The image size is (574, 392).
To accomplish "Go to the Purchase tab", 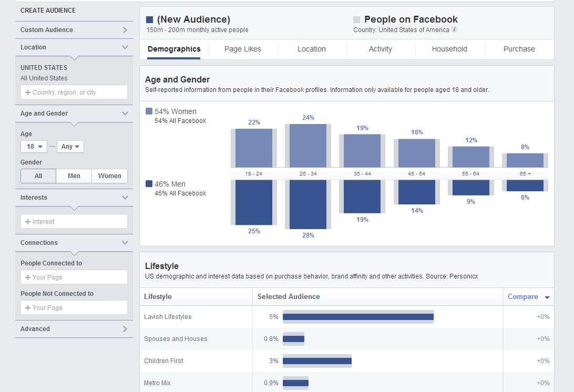I will coord(519,49).
